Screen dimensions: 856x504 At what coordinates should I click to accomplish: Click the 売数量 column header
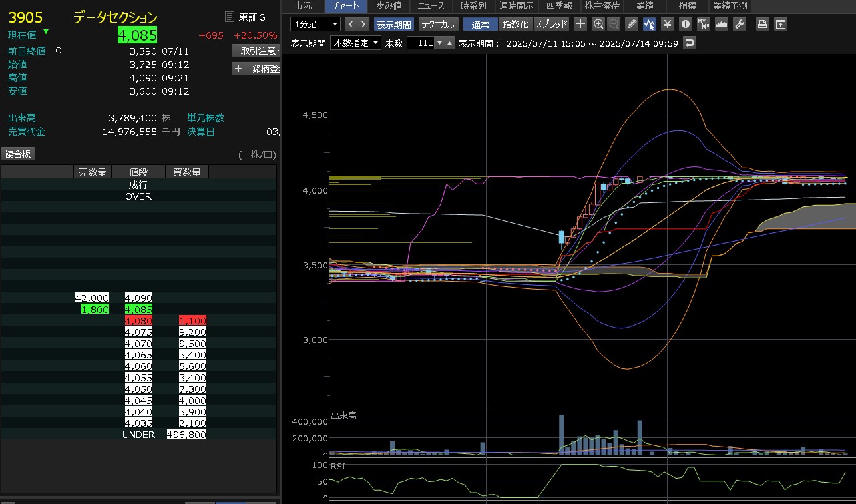(93, 172)
